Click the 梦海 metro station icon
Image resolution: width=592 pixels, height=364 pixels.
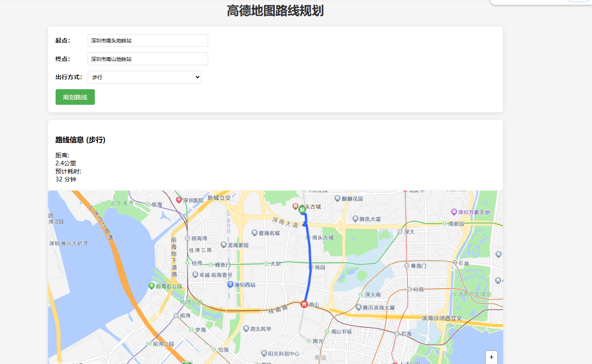pyautogui.click(x=191, y=330)
